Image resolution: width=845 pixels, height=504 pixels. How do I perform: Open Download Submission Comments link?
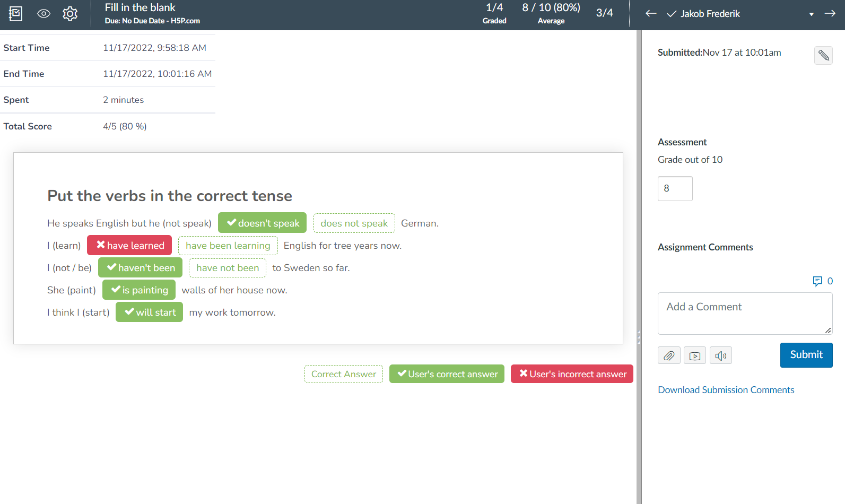pyautogui.click(x=726, y=390)
